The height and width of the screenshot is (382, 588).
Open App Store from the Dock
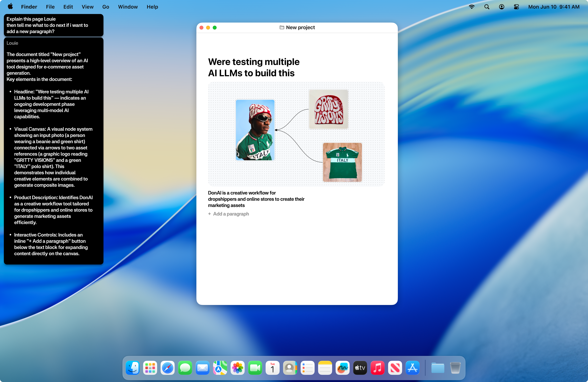[413, 368]
